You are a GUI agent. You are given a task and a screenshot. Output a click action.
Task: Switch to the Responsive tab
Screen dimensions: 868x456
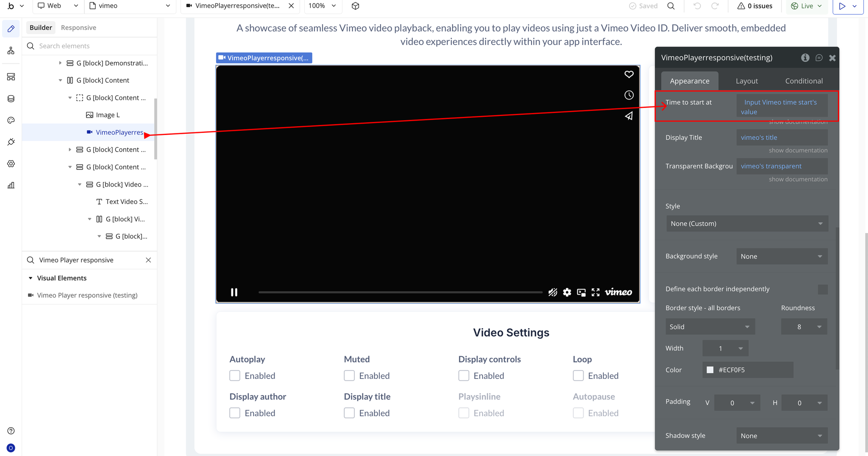(78, 28)
